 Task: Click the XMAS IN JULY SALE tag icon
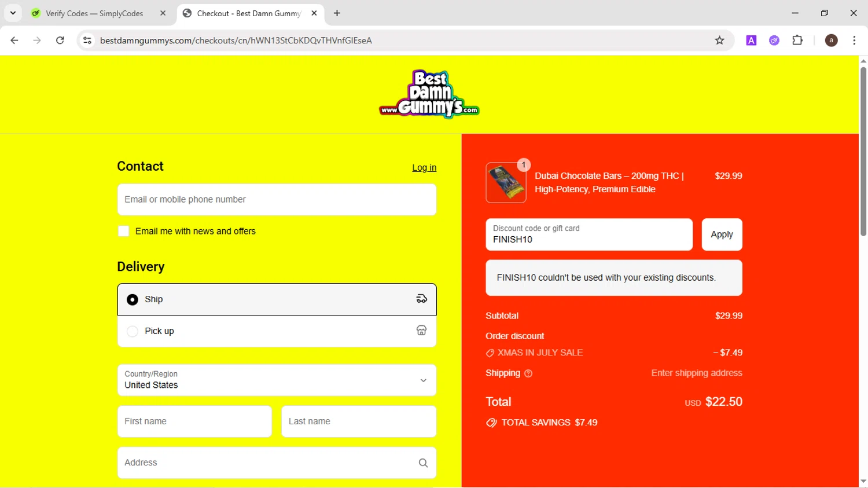coord(490,353)
